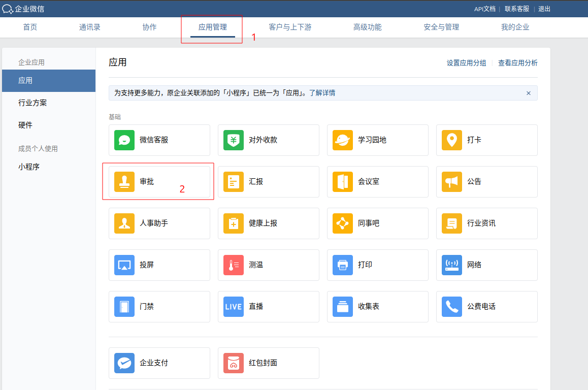The width and height of the screenshot is (588, 390).
Task: Select the 公费电话 phone icon
Action: (452, 307)
